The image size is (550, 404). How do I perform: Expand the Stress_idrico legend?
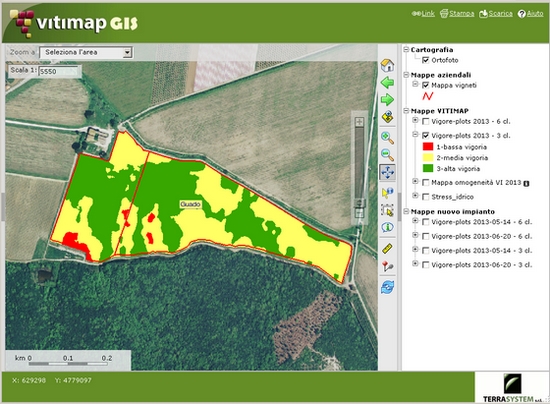[415, 196]
